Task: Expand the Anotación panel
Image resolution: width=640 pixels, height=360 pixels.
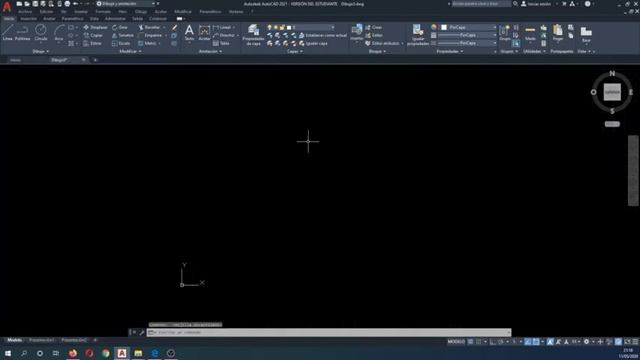Action: coord(210,51)
